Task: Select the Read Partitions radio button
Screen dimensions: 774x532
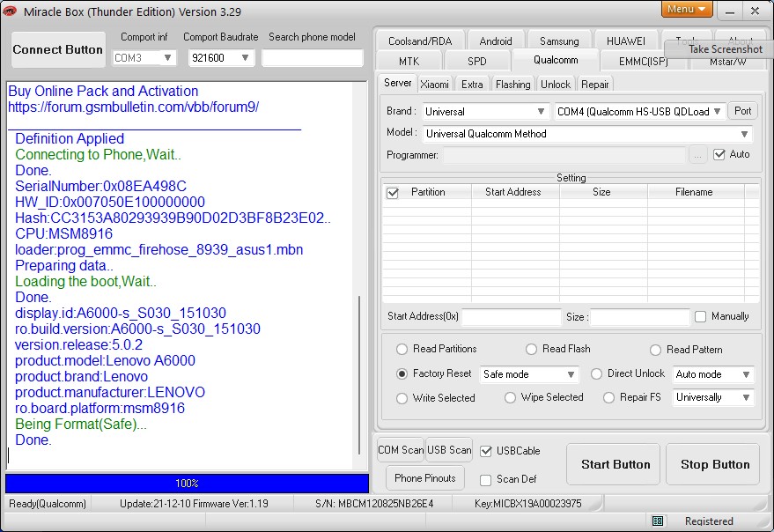Action: tap(402, 350)
